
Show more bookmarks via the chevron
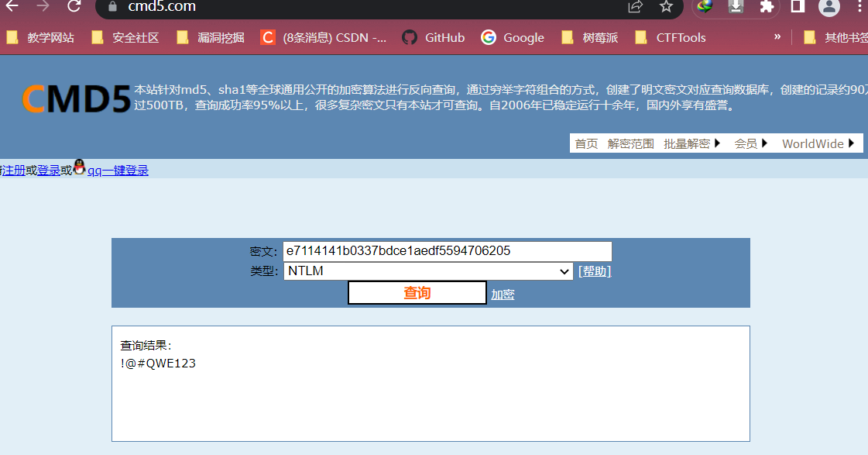[777, 37]
